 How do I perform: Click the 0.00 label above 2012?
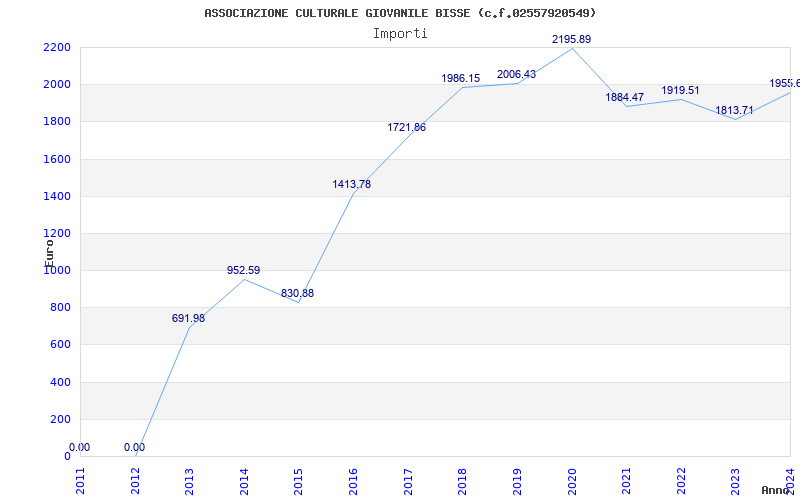[134, 448]
